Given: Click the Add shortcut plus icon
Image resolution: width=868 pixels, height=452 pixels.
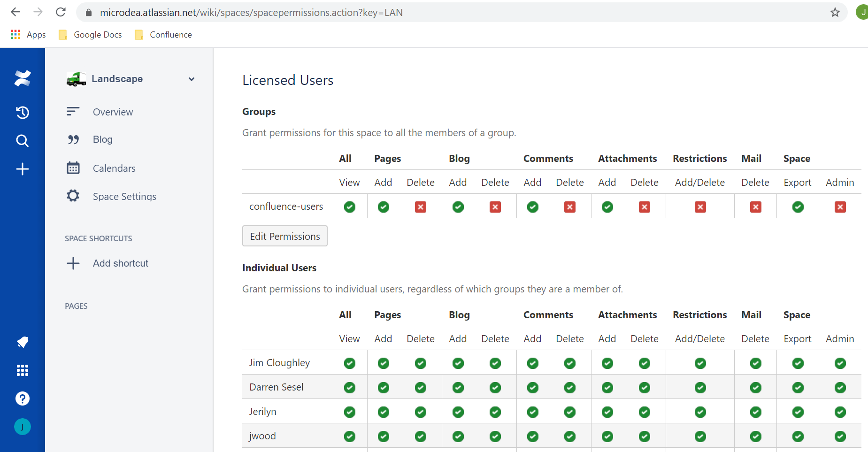Looking at the screenshot, I should [73, 263].
